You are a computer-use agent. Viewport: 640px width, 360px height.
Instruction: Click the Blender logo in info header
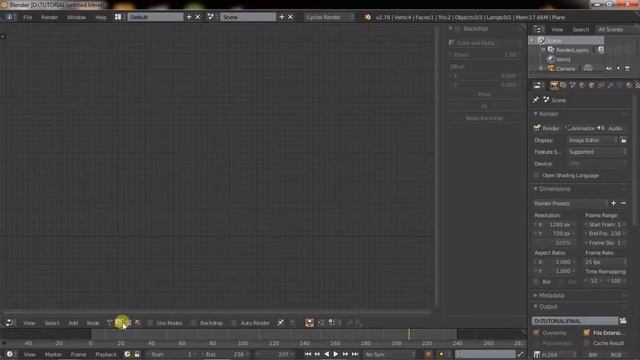click(368, 17)
